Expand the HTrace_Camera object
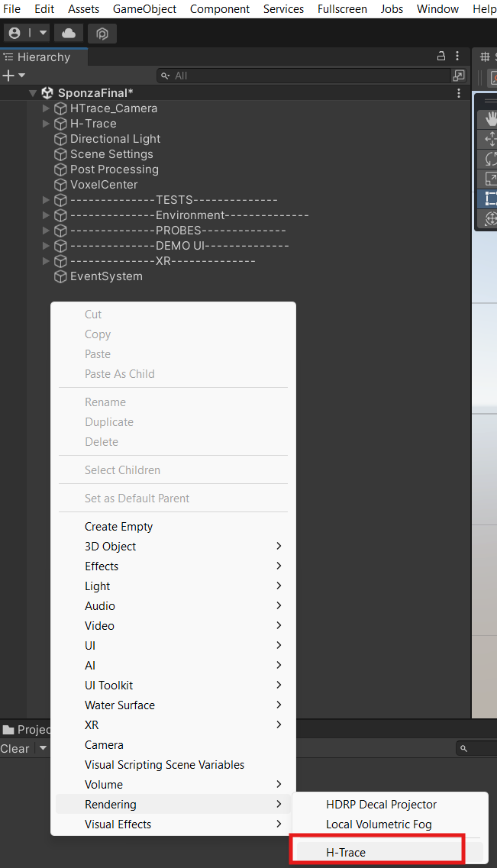The width and height of the screenshot is (497, 868). coord(46,108)
